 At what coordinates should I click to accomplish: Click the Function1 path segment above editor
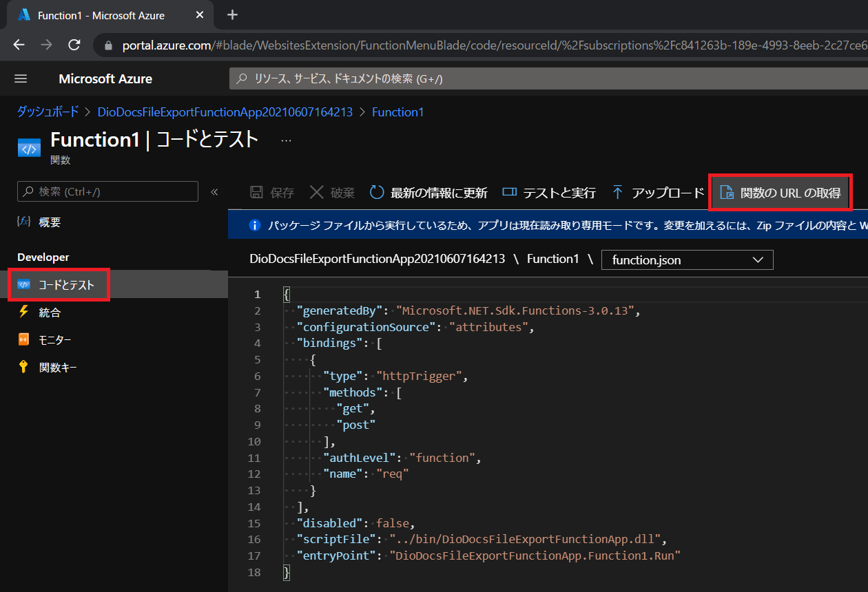[x=553, y=259]
